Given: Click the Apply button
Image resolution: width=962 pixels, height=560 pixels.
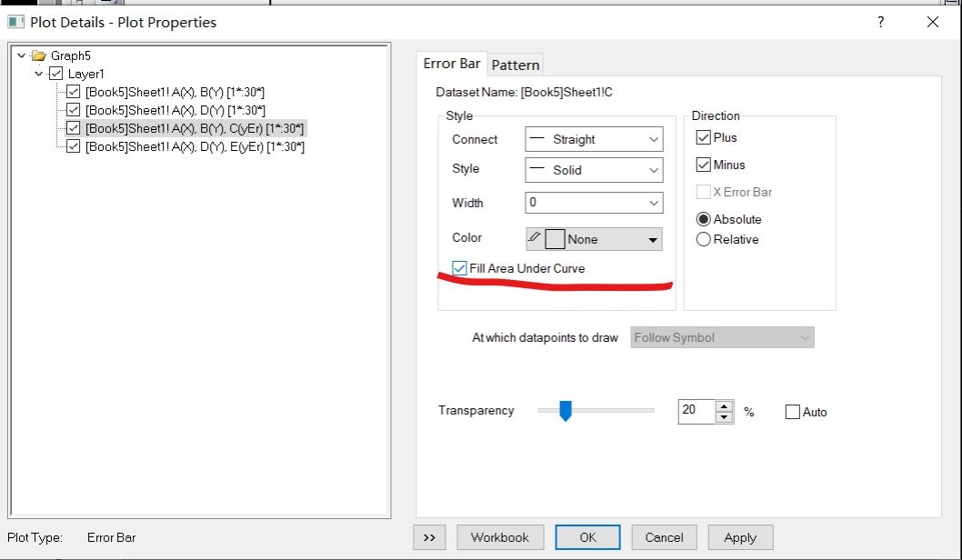Looking at the screenshot, I should [740, 537].
